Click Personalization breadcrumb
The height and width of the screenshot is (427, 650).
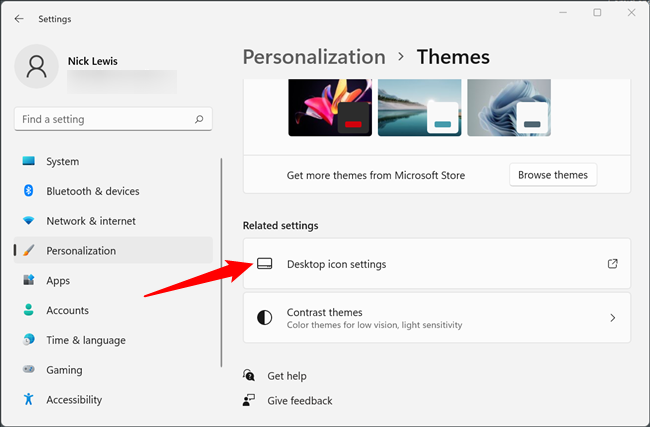tap(314, 57)
